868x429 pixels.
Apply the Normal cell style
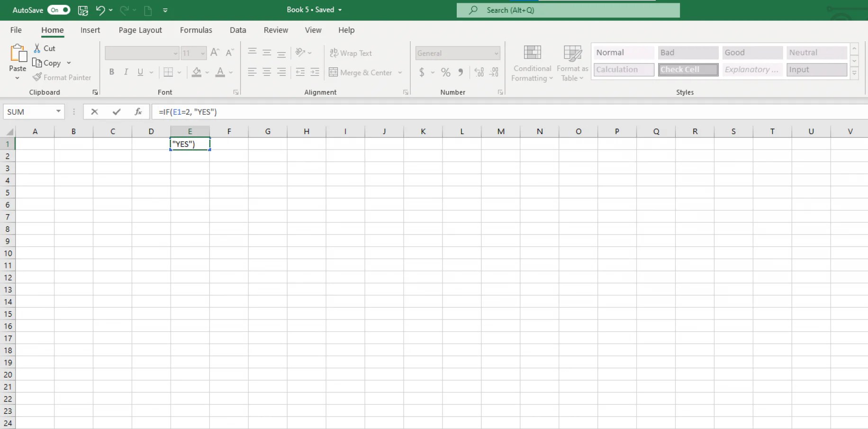623,52
